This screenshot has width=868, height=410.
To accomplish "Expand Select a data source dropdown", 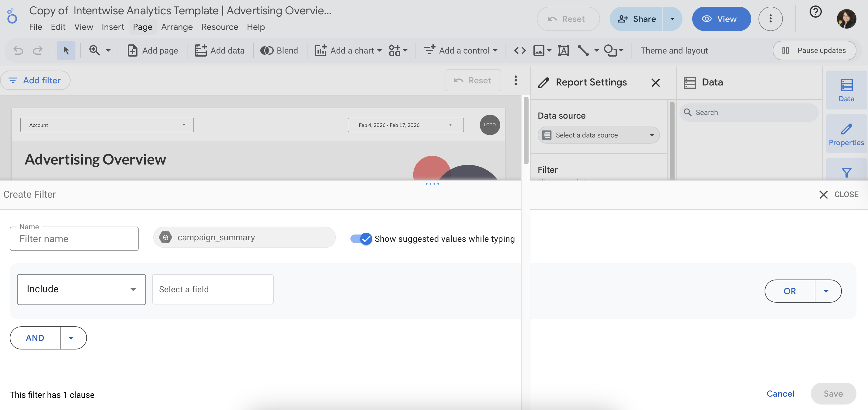I will pos(599,135).
